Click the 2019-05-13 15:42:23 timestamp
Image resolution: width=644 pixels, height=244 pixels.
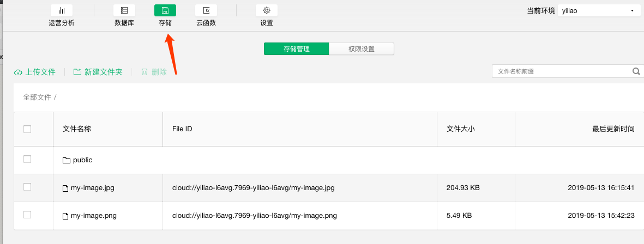[601, 215]
